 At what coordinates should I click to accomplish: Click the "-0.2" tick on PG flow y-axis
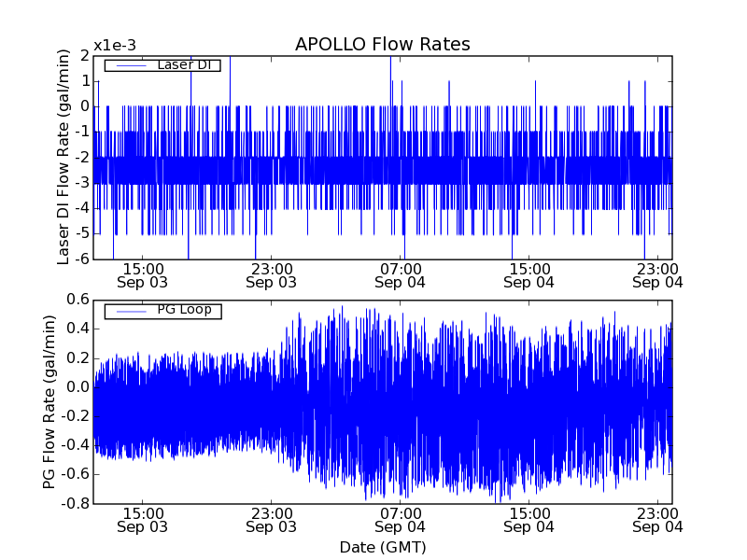tap(76, 416)
